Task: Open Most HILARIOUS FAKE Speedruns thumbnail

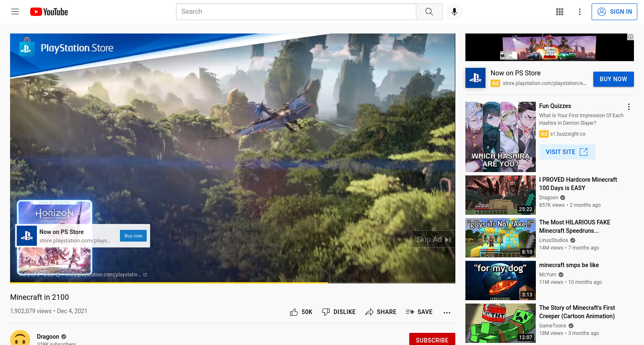Action: (x=501, y=238)
